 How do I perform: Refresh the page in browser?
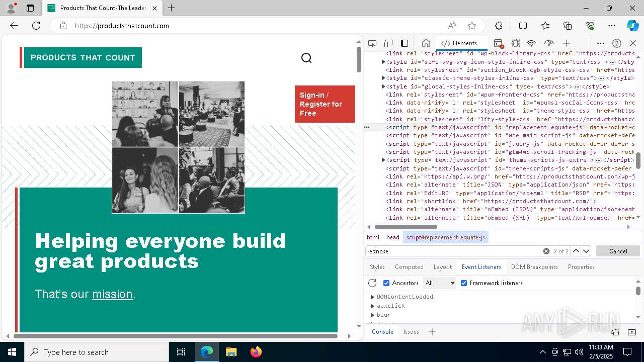(x=36, y=26)
